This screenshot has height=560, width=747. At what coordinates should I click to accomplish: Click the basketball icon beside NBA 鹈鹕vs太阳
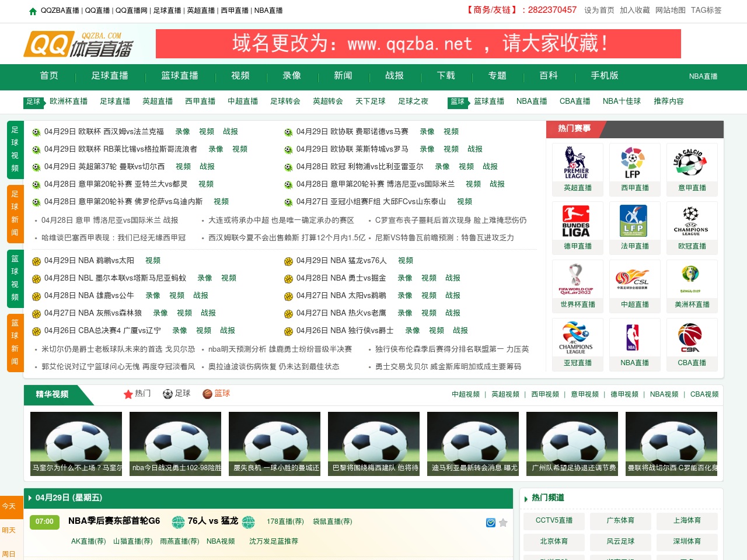pyautogui.click(x=36, y=261)
